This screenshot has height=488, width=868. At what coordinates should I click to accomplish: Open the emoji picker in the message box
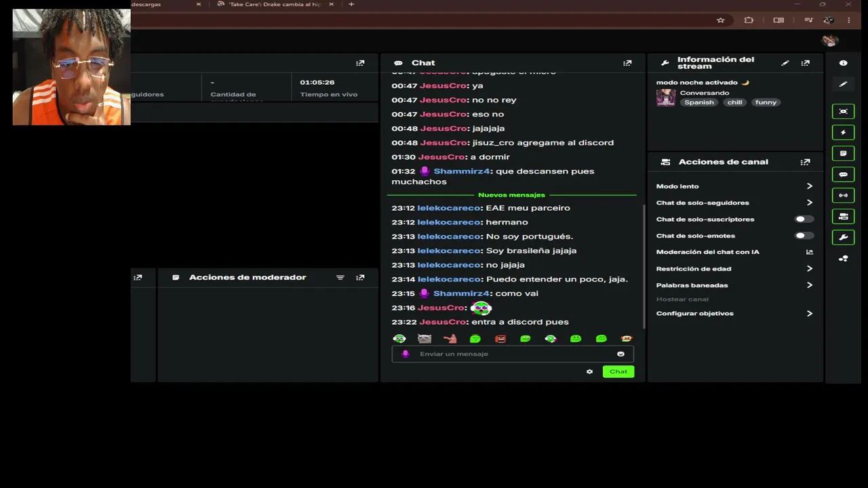(x=620, y=354)
